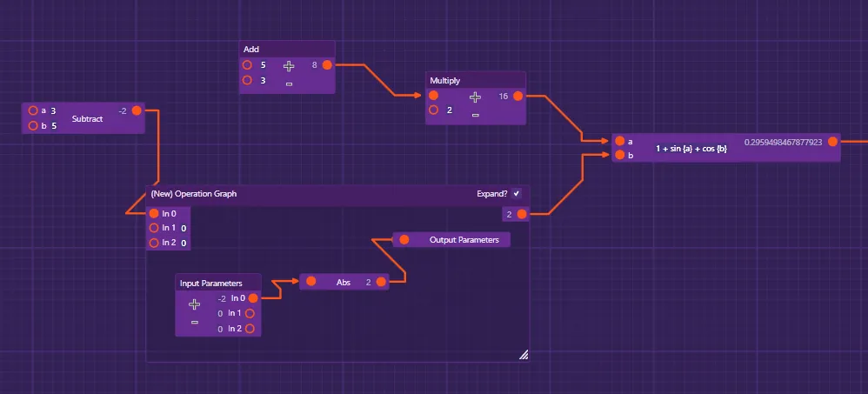868x394 pixels.
Task: Click the Operation Graph resize handle icon
Action: click(x=523, y=355)
